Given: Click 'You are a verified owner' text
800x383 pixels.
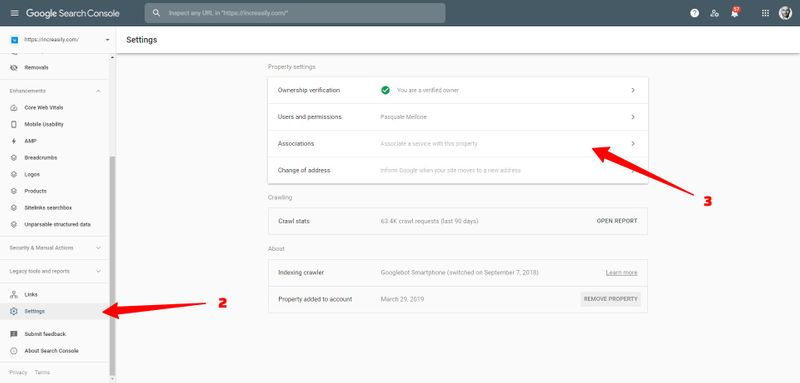Looking at the screenshot, I should coord(428,90).
